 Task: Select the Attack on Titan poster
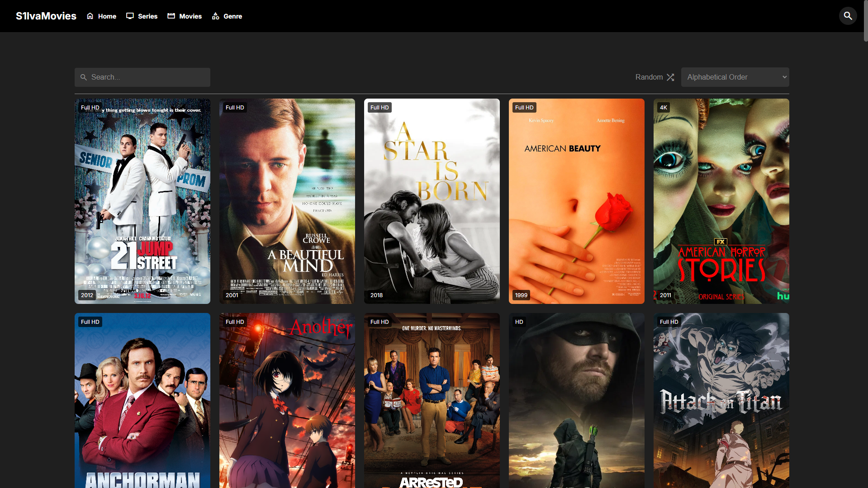[721, 400]
